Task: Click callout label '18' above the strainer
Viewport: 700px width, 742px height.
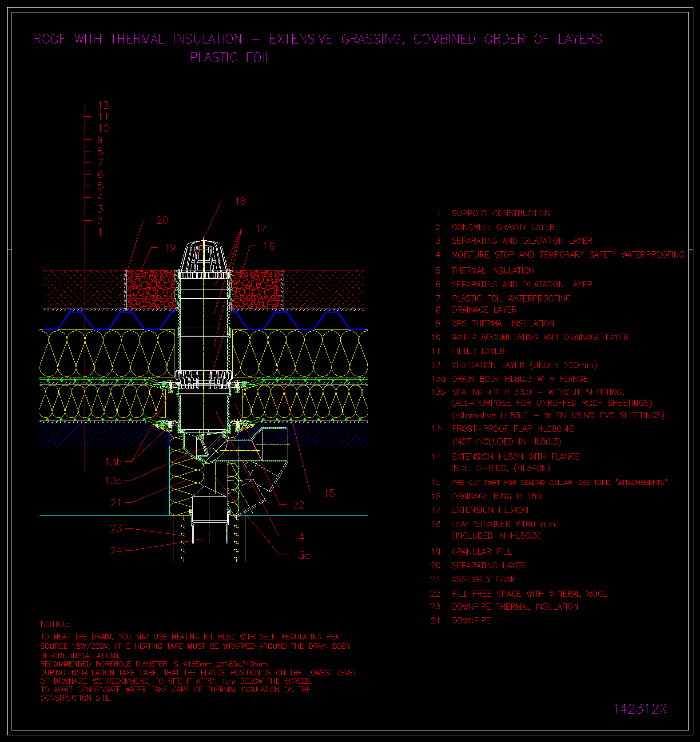Action: click(x=240, y=202)
